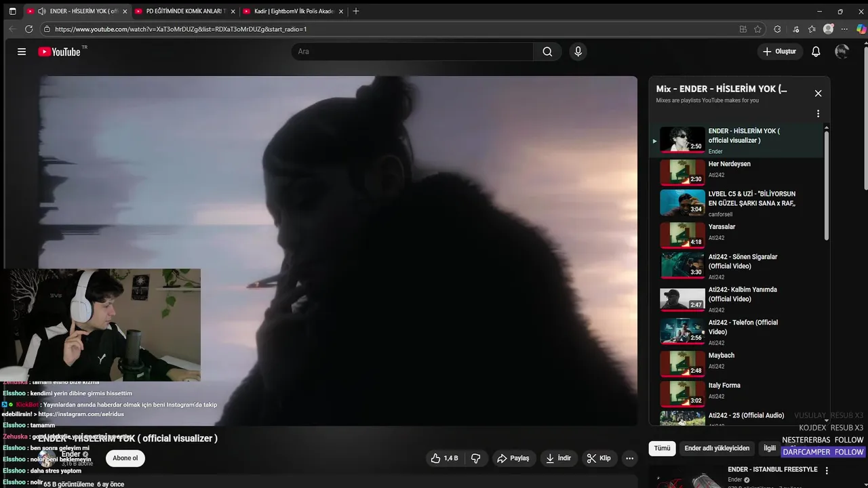Image resolution: width=868 pixels, height=488 pixels.
Task: Refresh the page
Action: [x=28, y=29]
